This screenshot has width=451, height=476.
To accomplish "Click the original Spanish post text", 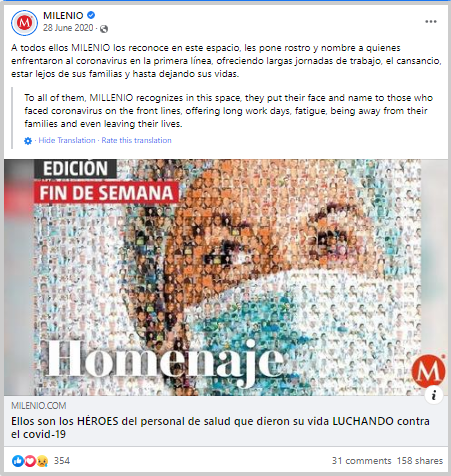I will (x=226, y=61).
